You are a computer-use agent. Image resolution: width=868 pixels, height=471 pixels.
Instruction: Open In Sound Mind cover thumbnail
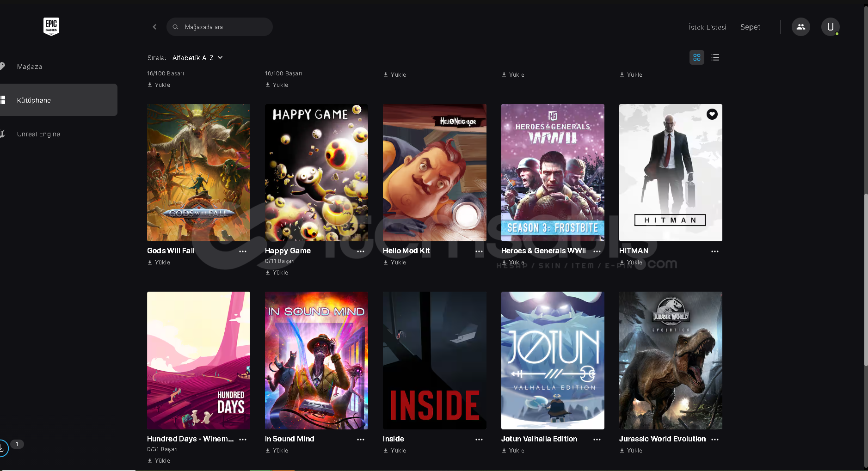(x=316, y=361)
